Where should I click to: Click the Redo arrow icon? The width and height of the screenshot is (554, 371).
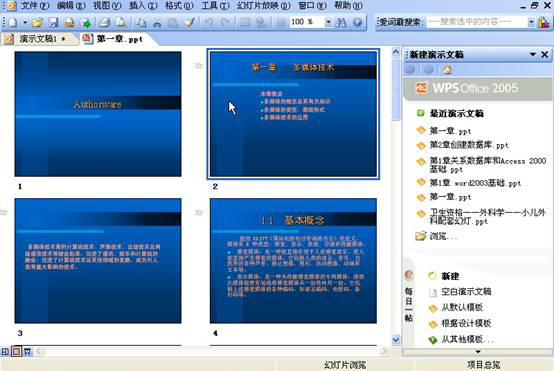pos(225,23)
